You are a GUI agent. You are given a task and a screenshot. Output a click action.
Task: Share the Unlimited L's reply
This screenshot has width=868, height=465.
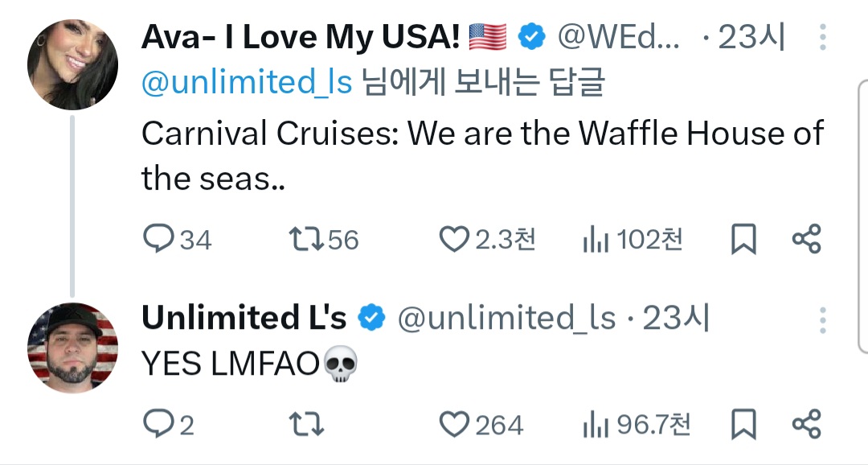806,424
